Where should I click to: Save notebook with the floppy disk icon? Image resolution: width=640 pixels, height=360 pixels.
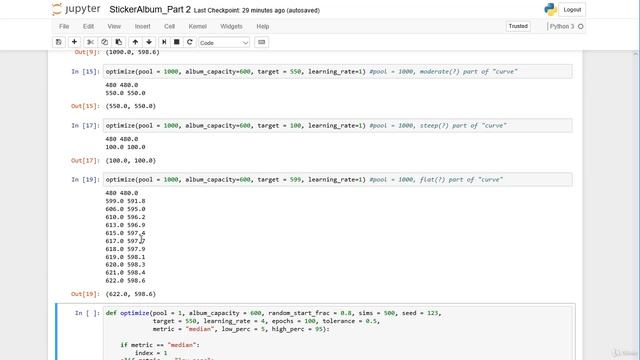[59, 42]
